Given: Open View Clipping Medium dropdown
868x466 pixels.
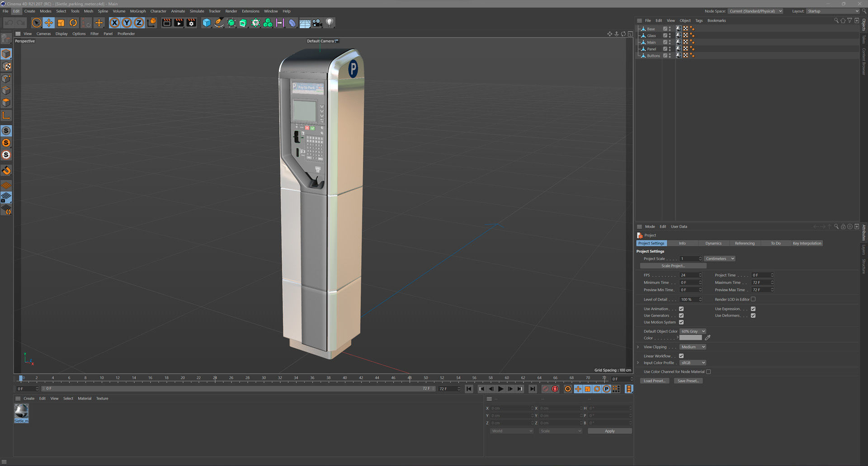Looking at the screenshot, I should click(x=693, y=347).
